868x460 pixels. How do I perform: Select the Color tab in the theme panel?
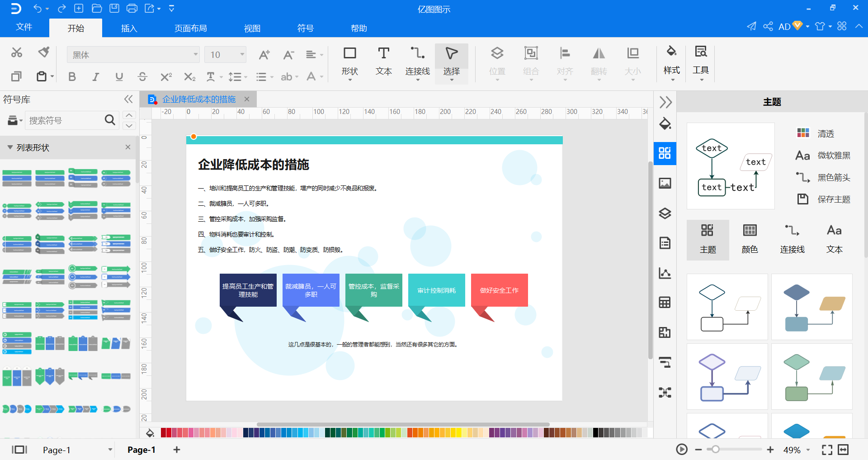(x=750, y=240)
